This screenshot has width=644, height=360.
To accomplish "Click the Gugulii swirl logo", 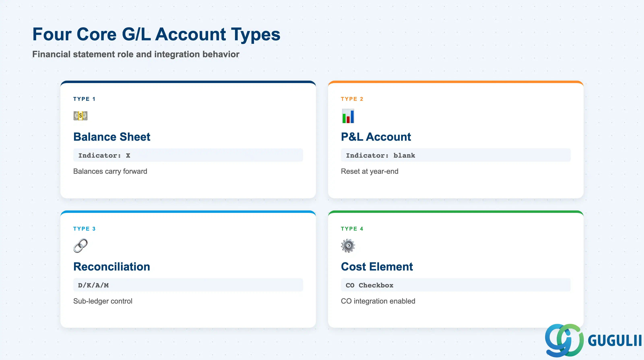I will (x=564, y=340).
